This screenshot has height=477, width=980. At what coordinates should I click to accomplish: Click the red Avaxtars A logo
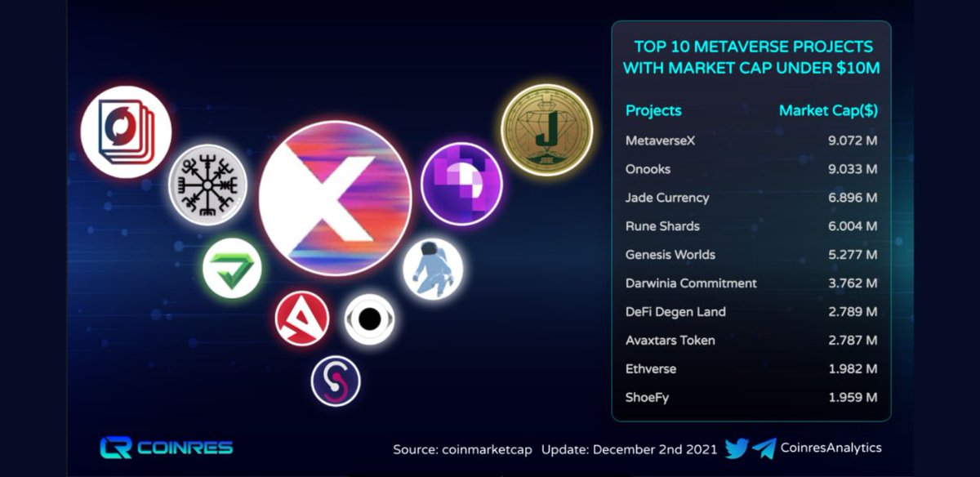(x=302, y=319)
